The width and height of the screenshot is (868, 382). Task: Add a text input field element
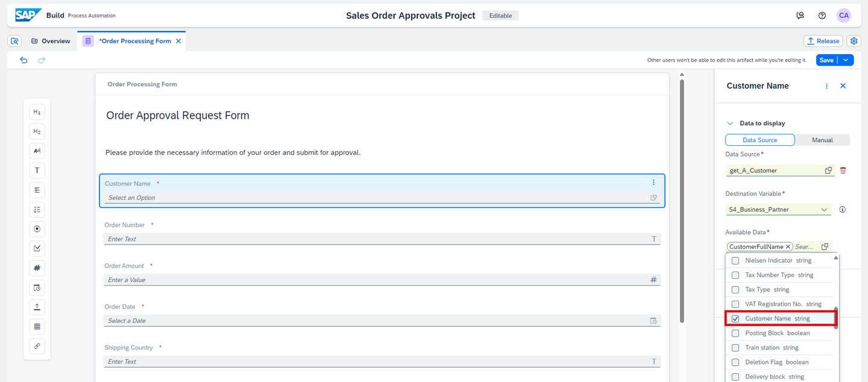(37, 171)
